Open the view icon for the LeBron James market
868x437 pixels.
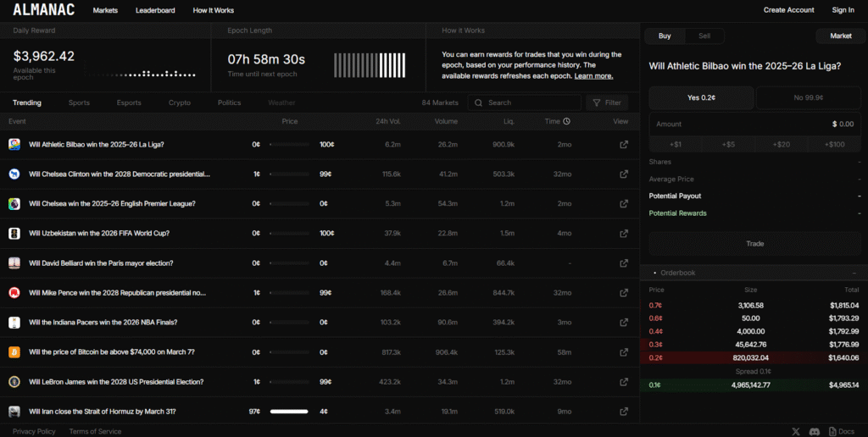[624, 382]
